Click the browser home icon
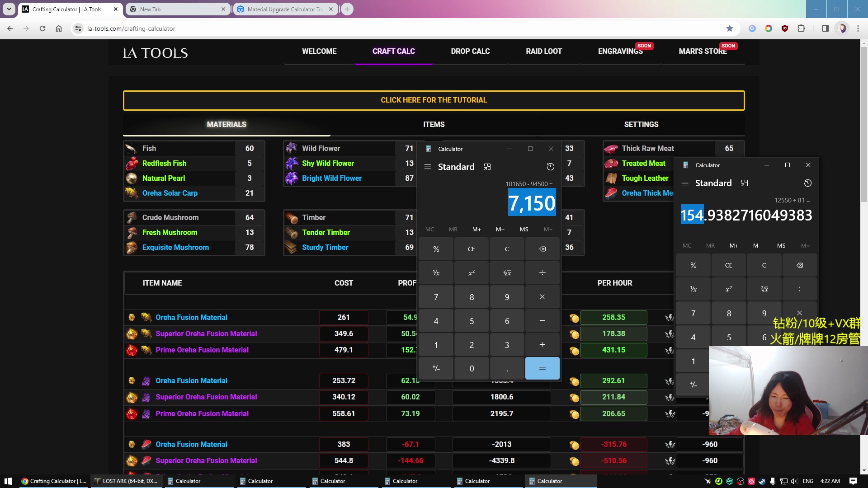Viewport: 868px width, 488px height. coord(59,28)
